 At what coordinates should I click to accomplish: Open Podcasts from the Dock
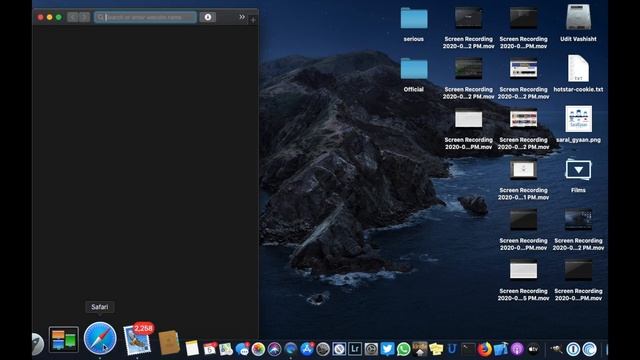click(517, 349)
